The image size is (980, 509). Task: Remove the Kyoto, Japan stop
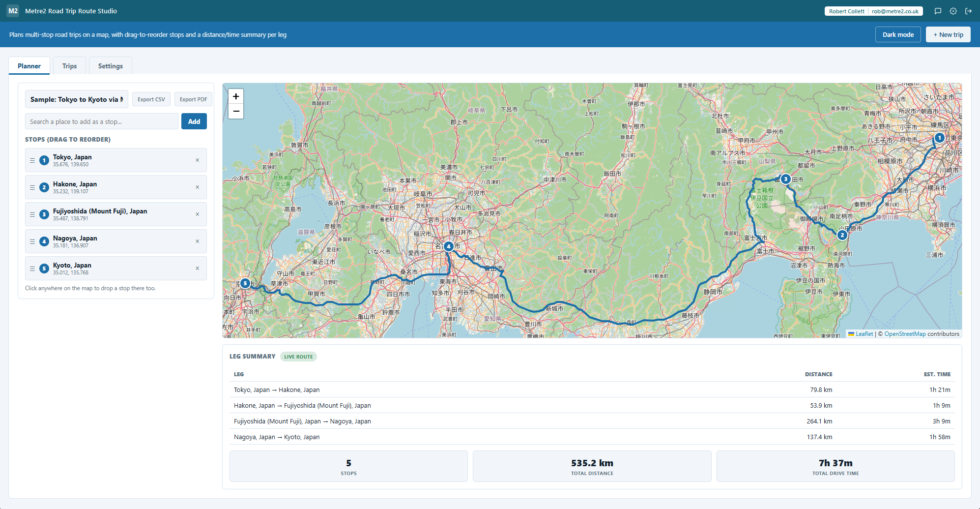[198, 269]
